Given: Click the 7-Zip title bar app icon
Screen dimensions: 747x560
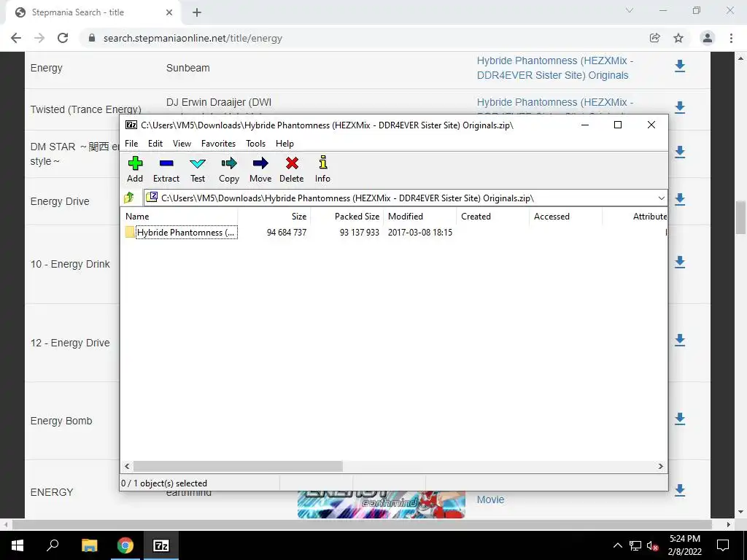Looking at the screenshot, I should [x=131, y=125].
